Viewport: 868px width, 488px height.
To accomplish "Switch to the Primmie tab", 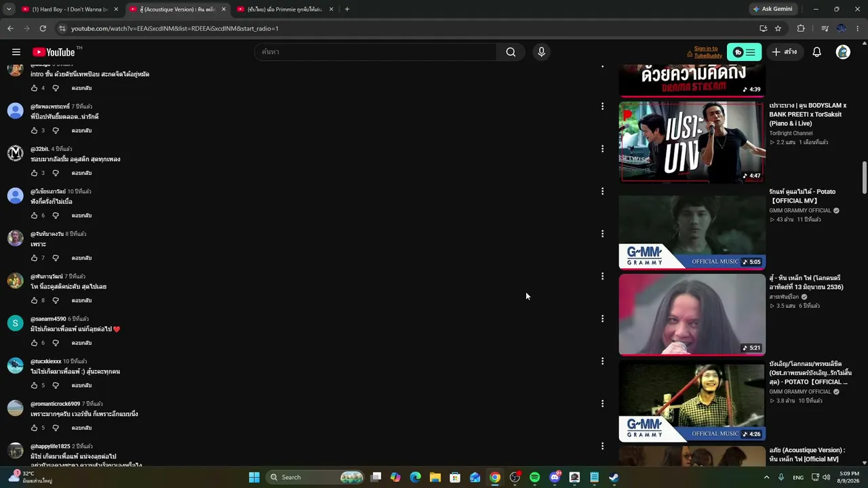I will pyautogui.click(x=284, y=9).
